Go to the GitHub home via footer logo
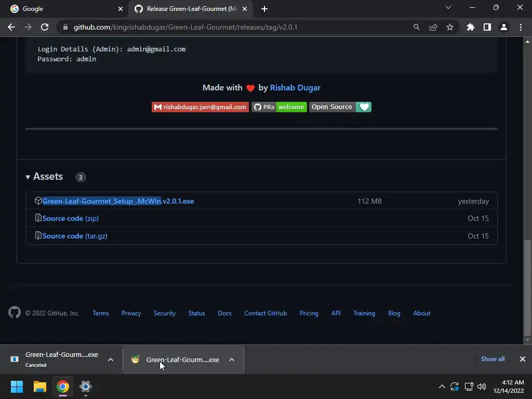This screenshot has height=399, width=532. [15, 312]
